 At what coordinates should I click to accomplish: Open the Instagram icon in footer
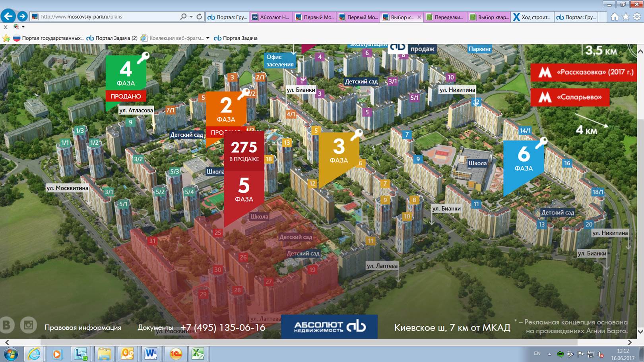29,325
